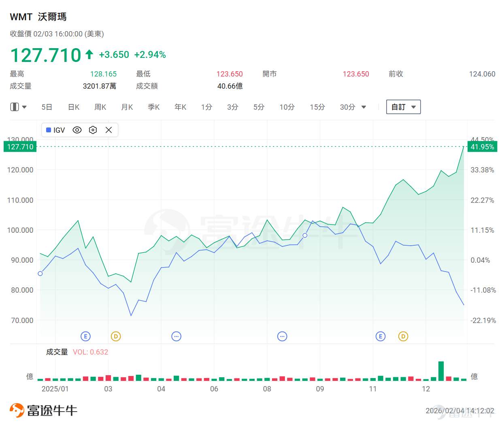This screenshot has width=504, height=427.
Task: Switch to the 季K chart tab
Action: pos(154,107)
